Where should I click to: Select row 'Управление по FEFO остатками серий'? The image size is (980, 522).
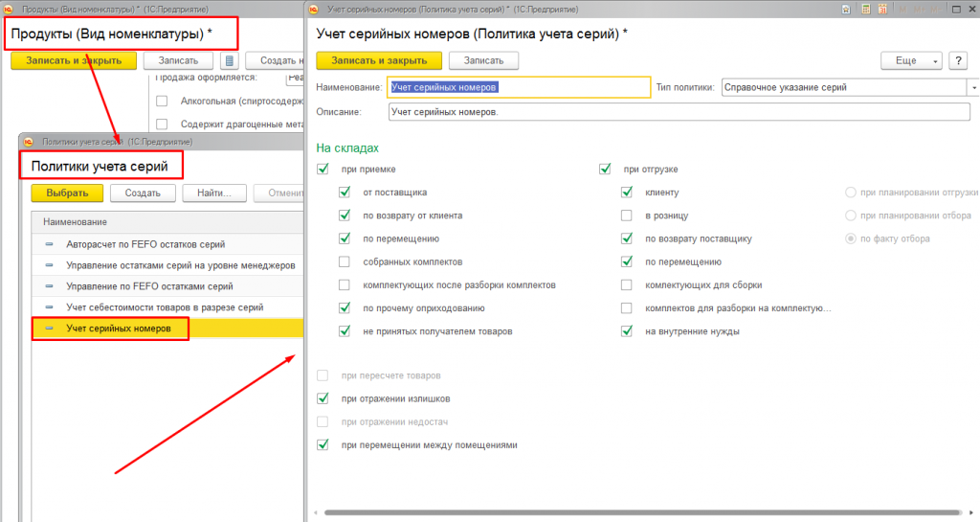click(x=167, y=286)
